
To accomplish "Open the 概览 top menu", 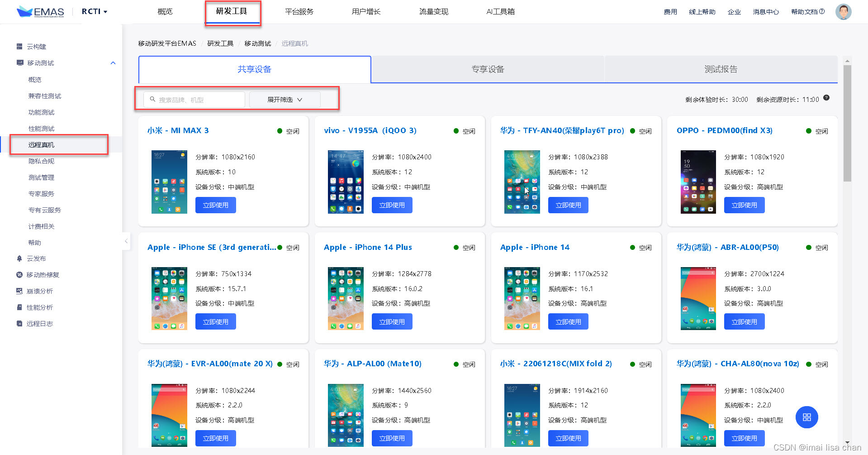I will (x=165, y=11).
